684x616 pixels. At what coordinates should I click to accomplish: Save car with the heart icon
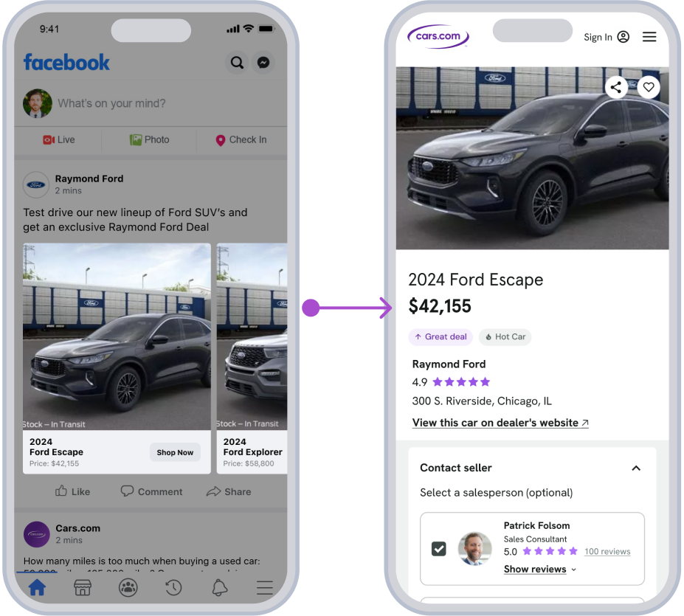pos(649,87)
